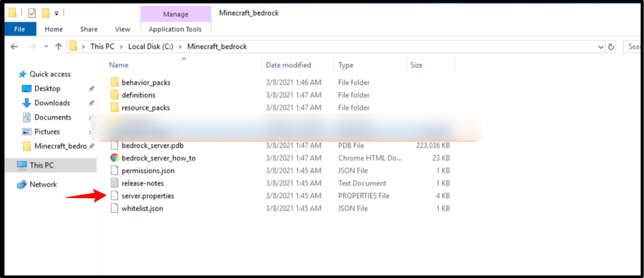Select This PC in navigation pane
The width and height of the screenshot is (644, 278).
pos(41,165)
